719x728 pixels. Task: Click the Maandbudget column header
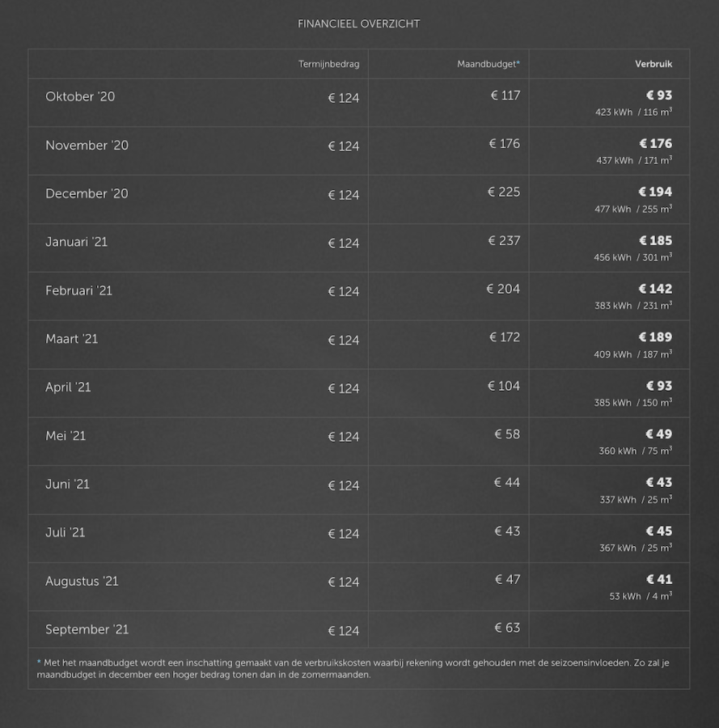[488, 64]
